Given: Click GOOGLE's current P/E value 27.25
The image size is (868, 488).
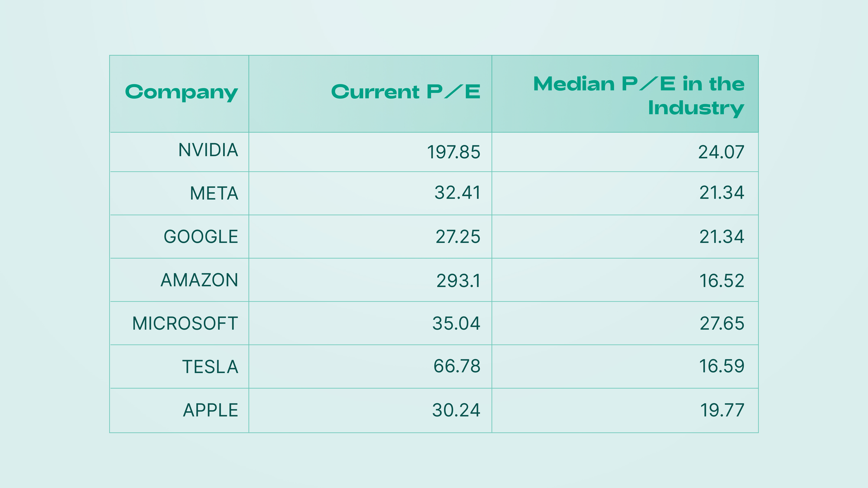Looking at the screenshot, I should (458, 237).
